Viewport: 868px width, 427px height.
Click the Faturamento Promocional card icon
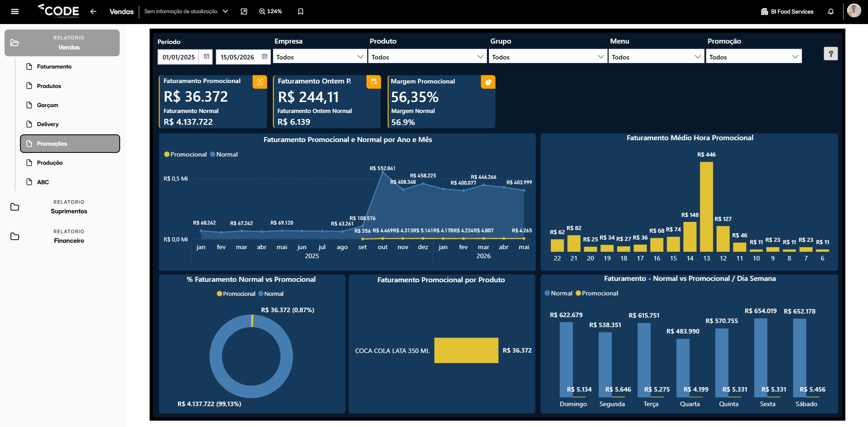[x=260, y=82]
